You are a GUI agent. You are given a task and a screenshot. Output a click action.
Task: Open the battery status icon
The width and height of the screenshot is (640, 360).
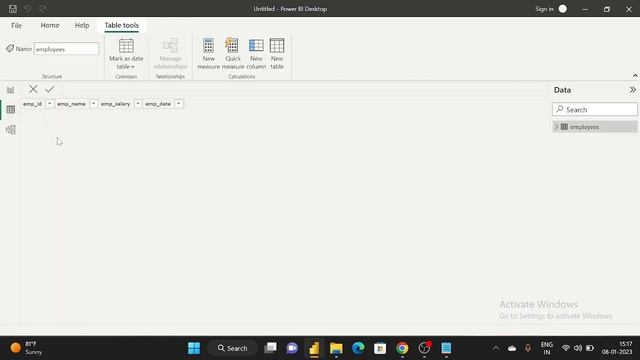click(590, 348)
